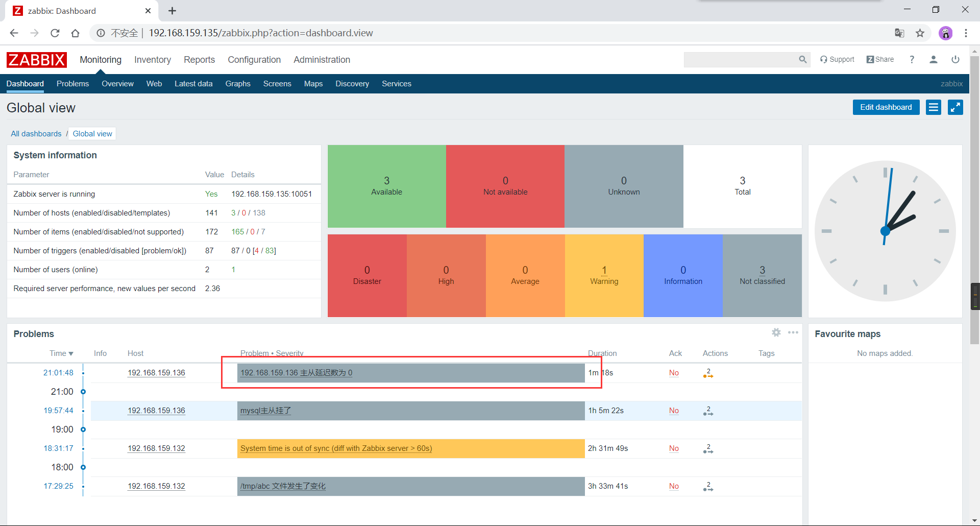Click actions icon for mysql主从挂了 problem
The image size is (980, 526).
708,411
